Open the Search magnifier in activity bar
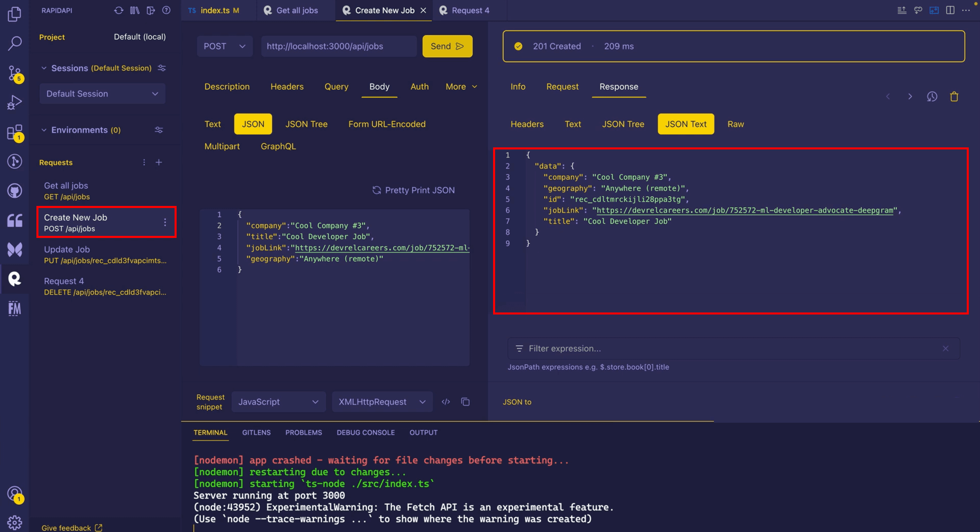Viewport: 980px width, 532px height. pos(14,43)
